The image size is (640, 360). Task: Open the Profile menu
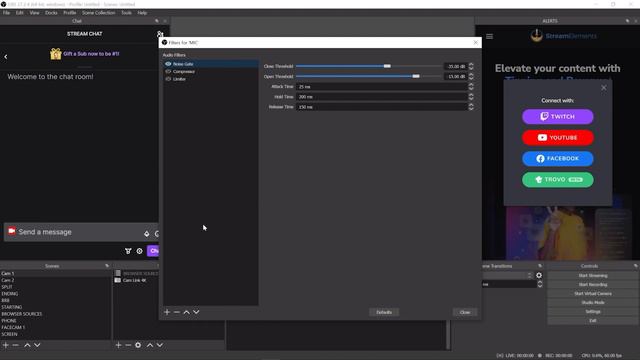click(69, 13)
